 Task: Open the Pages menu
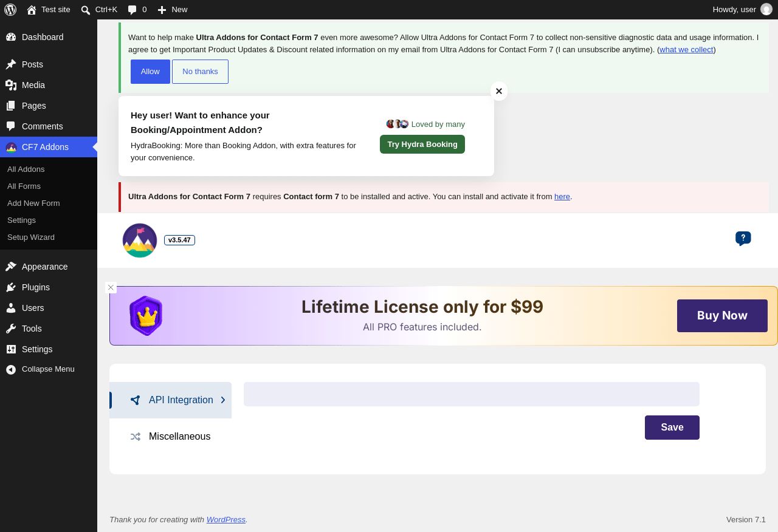[49, 106]
